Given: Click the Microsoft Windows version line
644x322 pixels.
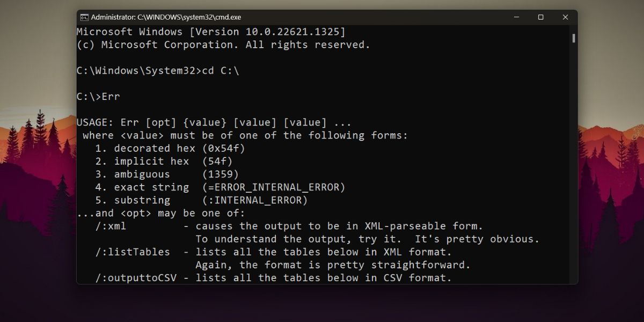Looking at the screenshot, I should tap(211, 32).
